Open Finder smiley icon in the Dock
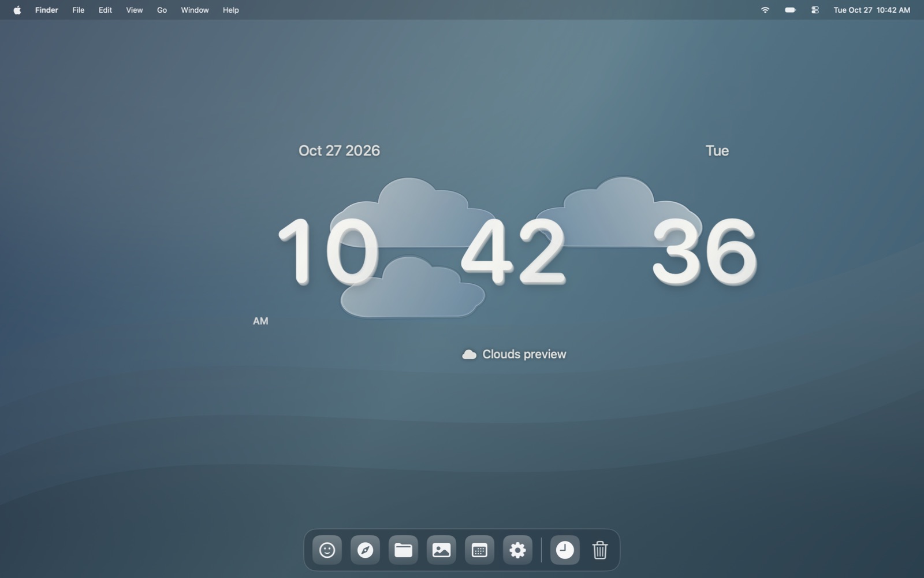The width and height of the screenshot is (924, 578). (327, 550)
